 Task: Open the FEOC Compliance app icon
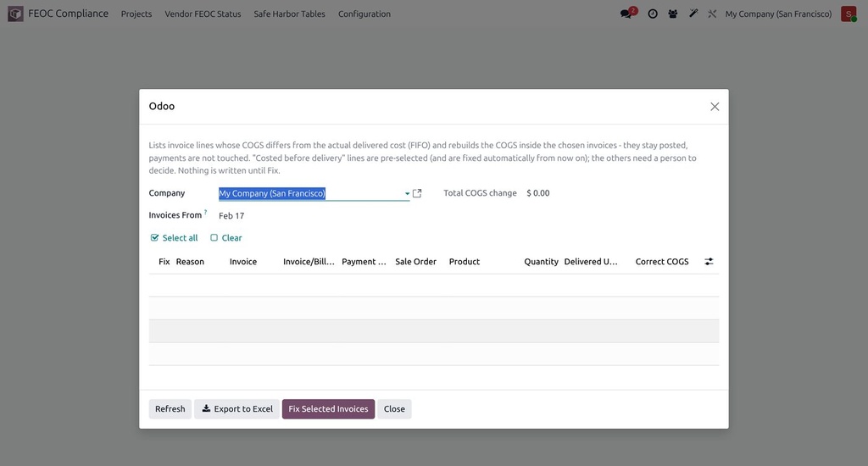(15, 14)
